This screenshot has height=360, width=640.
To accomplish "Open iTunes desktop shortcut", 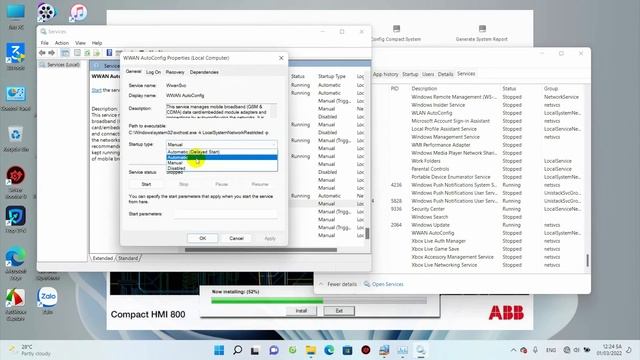I will click(x=78, y=13).
